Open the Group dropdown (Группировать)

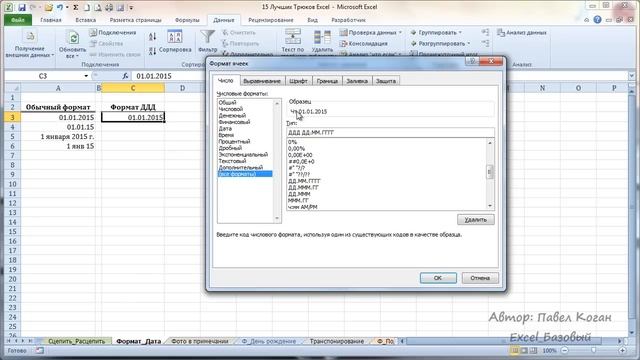[460, 32]
